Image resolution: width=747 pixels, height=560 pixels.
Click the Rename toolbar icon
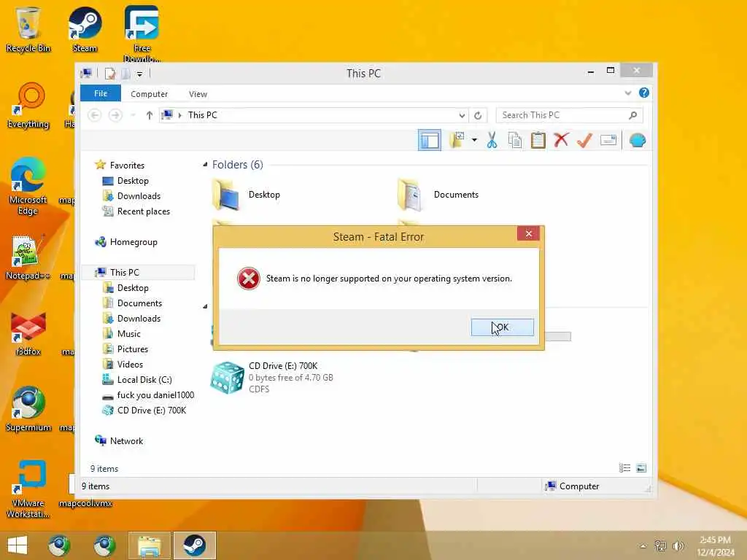(608, 140)
